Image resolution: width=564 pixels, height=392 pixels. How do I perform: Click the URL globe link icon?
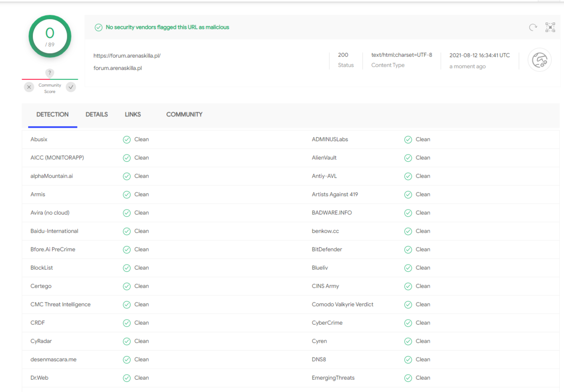pyautogui.click(x=540, y=60)
